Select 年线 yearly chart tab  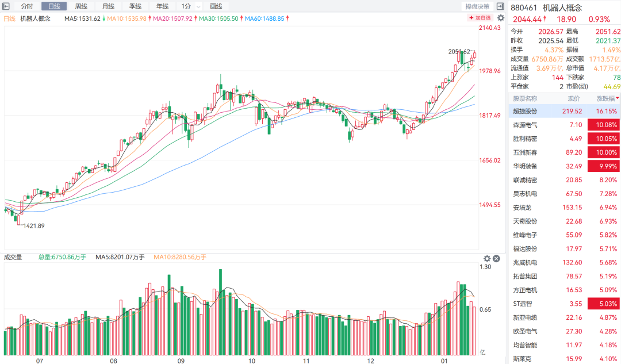(x=162, y=6)
